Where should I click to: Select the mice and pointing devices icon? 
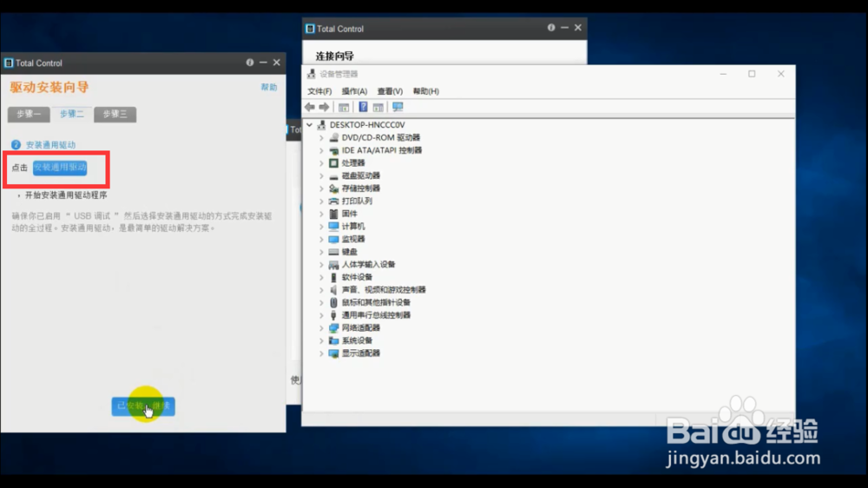(334, 302)
